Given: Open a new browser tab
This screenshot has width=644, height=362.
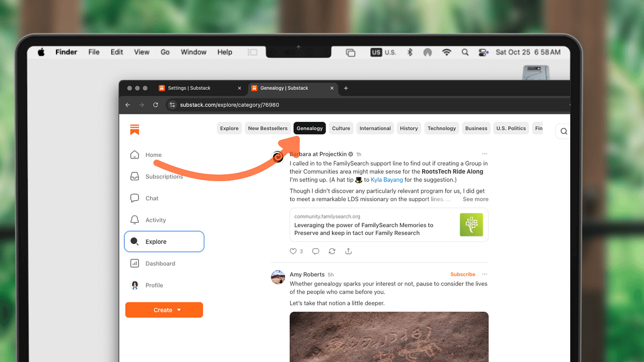Looking at the screenshot, I should [x=346, y=88].
